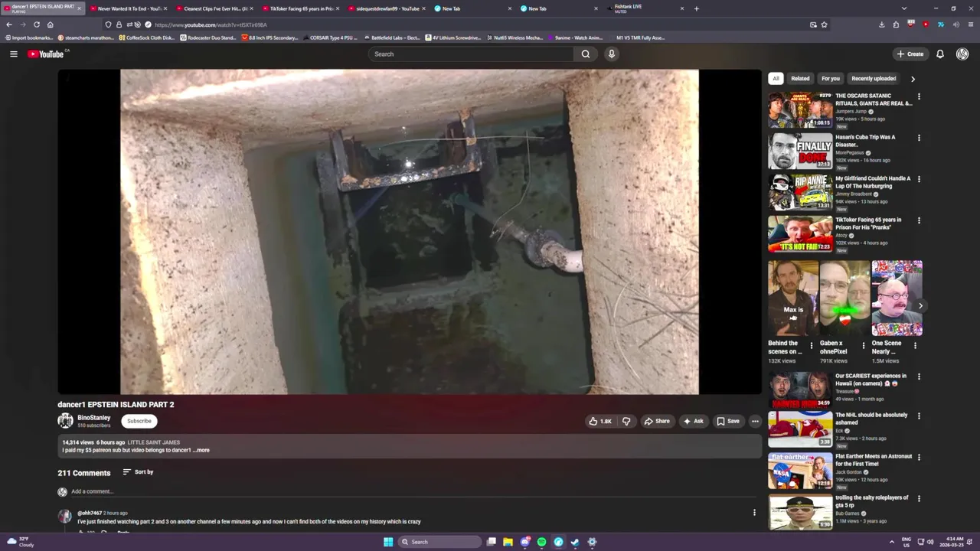Screen dimensions: 980x551
Task: Like the video with thumbs up
Action: point(600,421)
